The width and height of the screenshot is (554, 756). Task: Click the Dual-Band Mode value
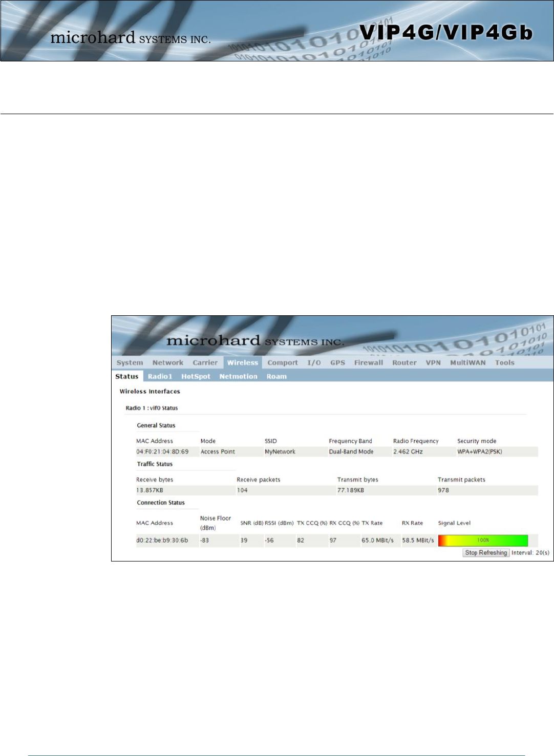pyautogui.click(x=351, y=452)
